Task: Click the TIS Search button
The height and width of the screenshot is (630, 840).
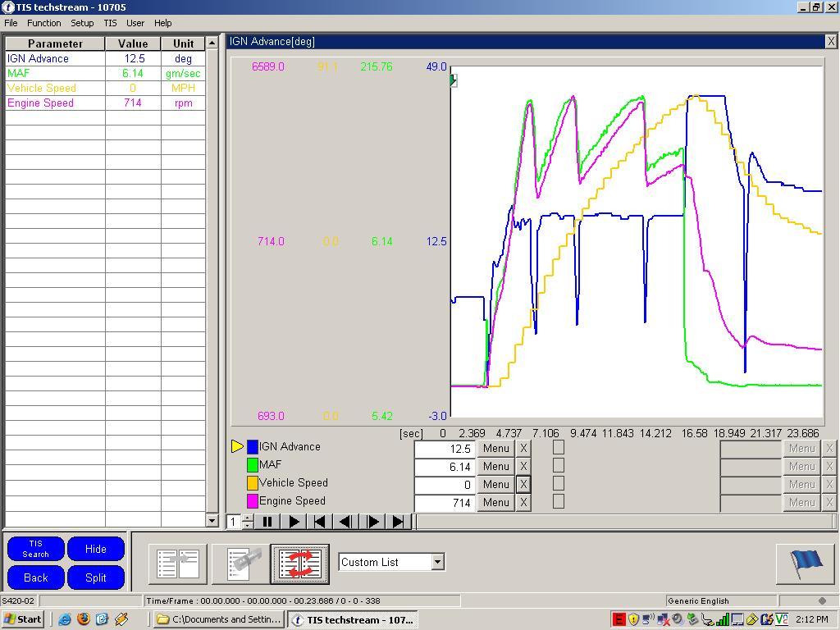Action: pyautogui.click(x=35, y=549)
